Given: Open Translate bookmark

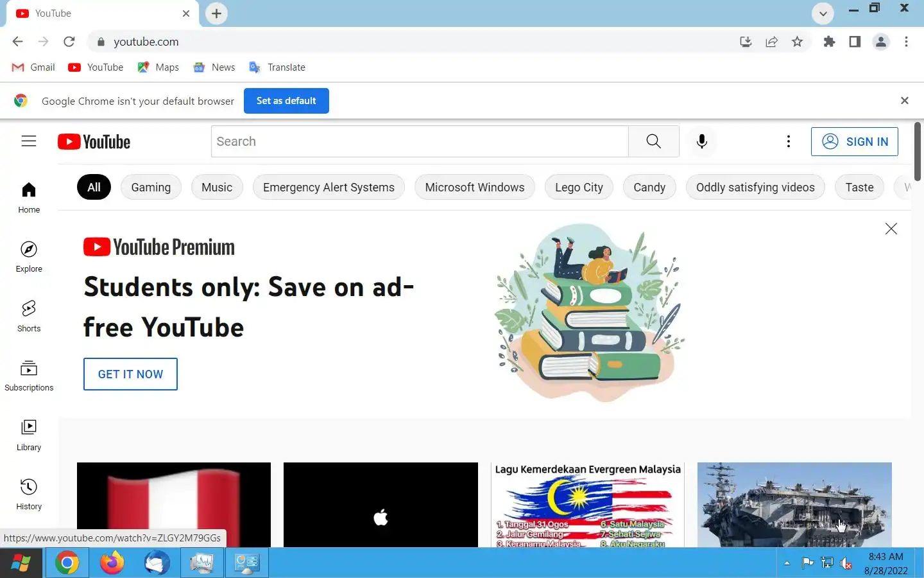Looking at the screenshot, I should tap(277, 67).
